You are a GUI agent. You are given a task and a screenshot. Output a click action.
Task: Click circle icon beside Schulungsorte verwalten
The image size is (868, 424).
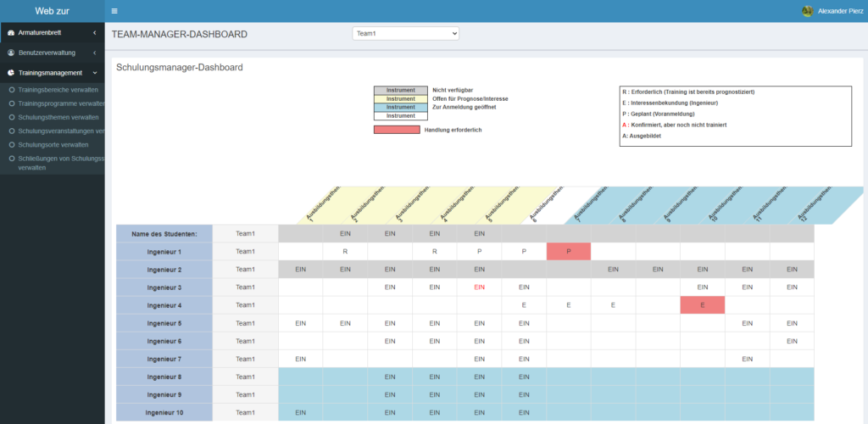12,144
